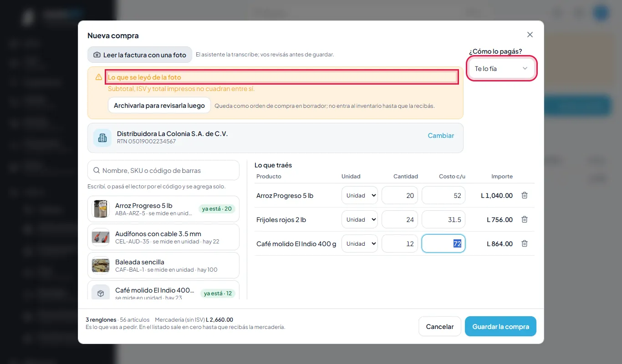Click Cantidad column header
Screen dimensions: 622x364
pos(406,177)
